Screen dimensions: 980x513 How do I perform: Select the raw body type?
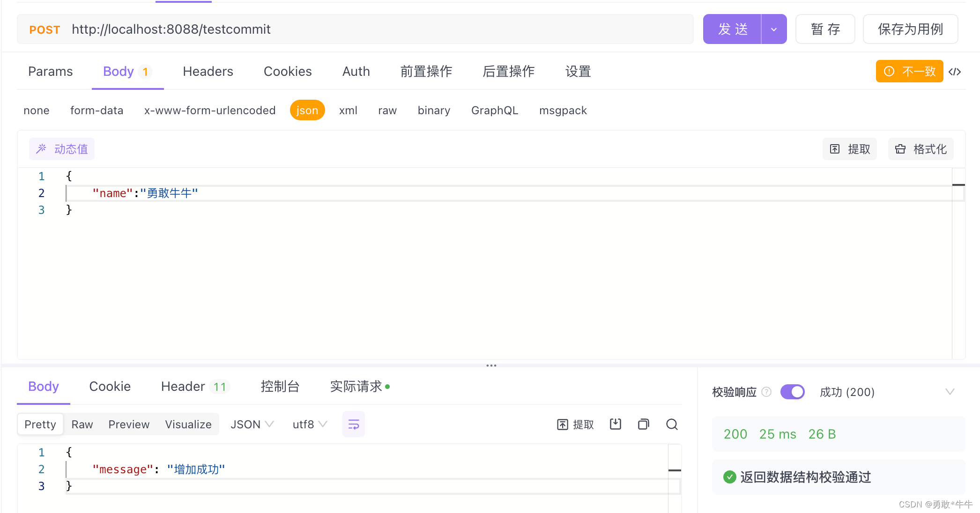pyautogui.click(x=387, y=110)
